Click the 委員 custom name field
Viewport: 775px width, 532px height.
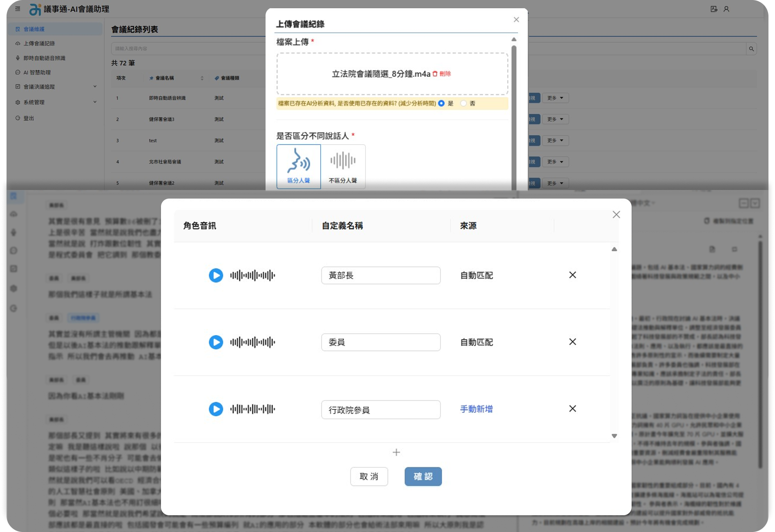point(380,342)
